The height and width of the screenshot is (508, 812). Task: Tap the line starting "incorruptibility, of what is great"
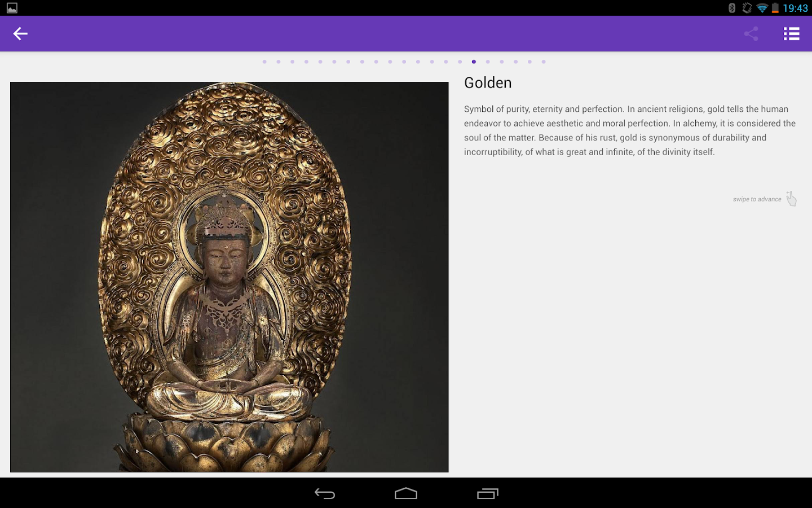(589, 152)
